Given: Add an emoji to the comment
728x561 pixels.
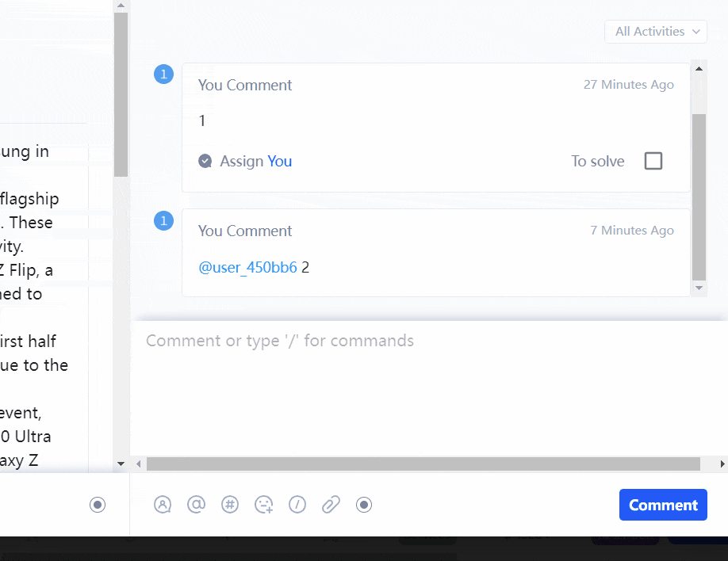Looking at the screenshot, I should coord(263,505).
